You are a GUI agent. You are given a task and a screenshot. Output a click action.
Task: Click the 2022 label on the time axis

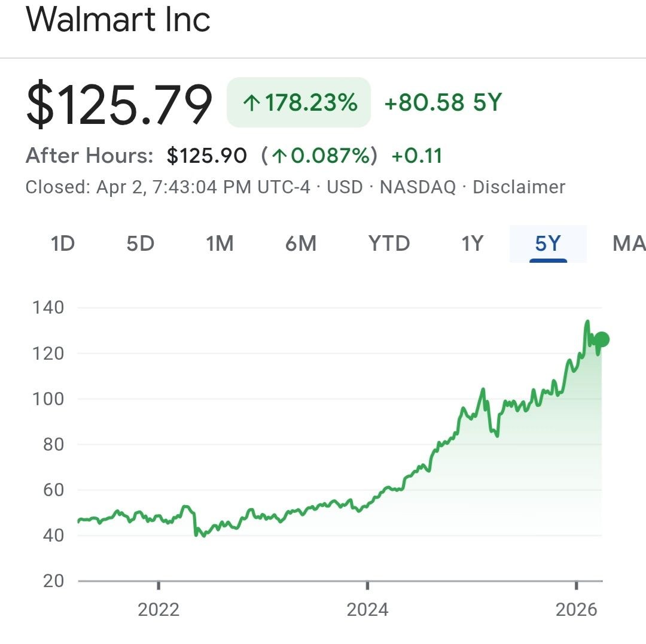point(159,609)
